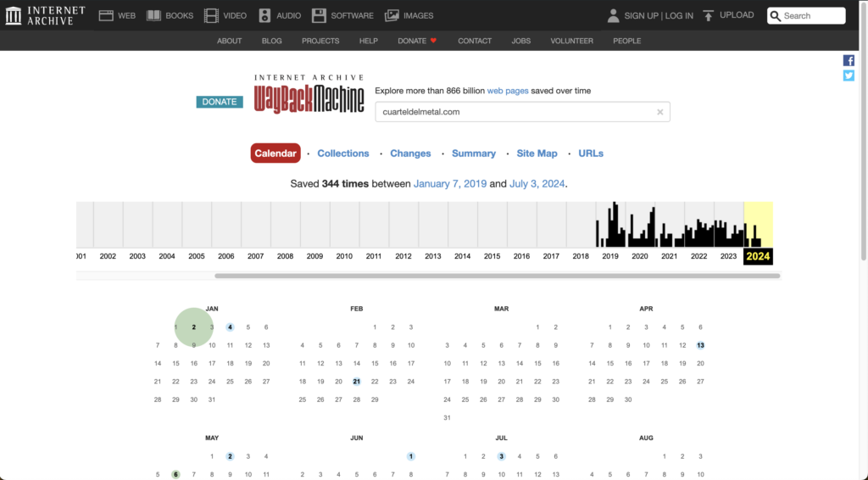The width and height of the screenshot is (868, 480).
Task: Open the Projects menu item
Action: (x=320, y=41)
